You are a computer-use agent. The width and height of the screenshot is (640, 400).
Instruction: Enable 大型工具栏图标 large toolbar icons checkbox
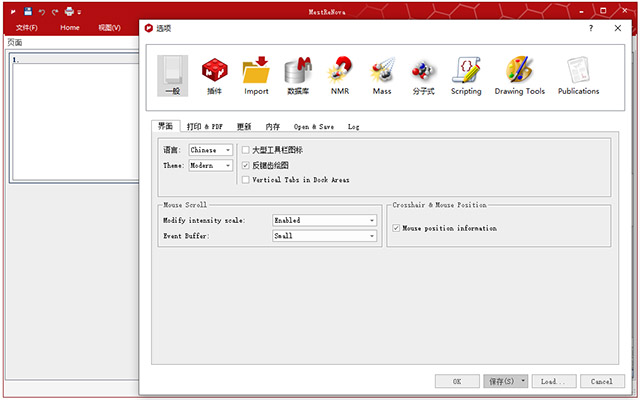tap(245, 150)
